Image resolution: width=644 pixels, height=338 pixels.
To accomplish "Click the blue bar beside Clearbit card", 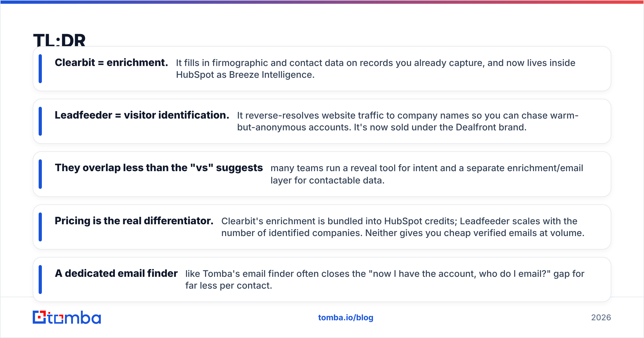I will point(40,69).
